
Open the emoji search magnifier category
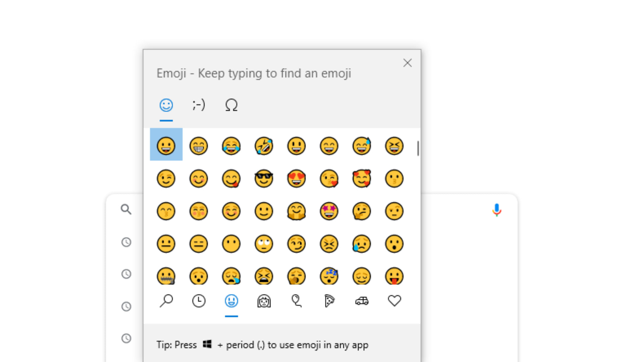166,301
